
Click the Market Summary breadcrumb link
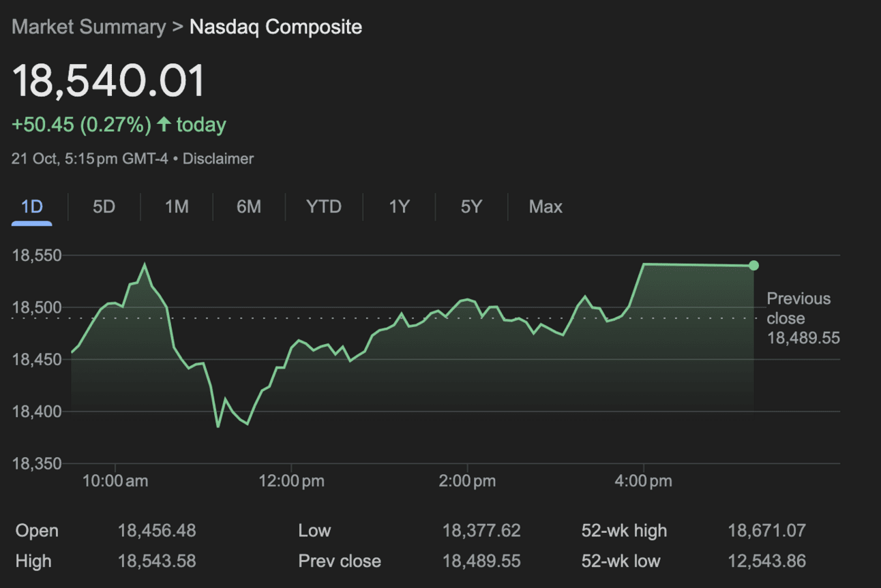point(89,27)
